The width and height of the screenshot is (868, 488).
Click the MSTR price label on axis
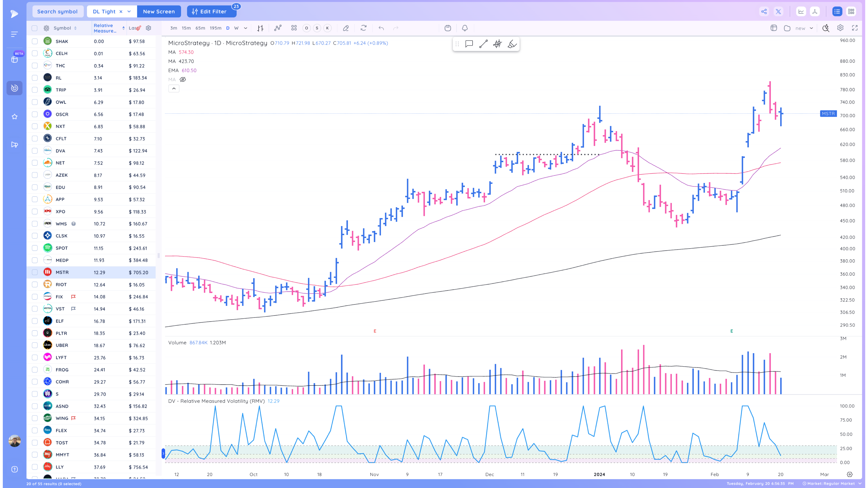(x=828, y=113)
